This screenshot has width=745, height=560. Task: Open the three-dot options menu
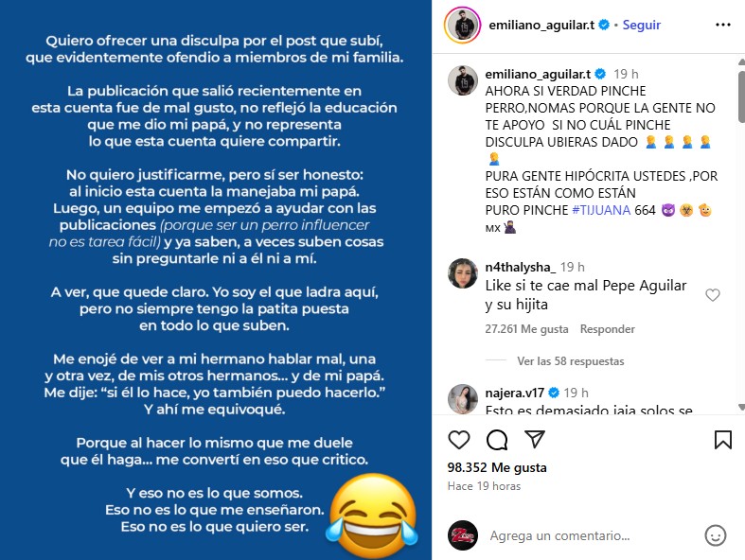(722, 25)
